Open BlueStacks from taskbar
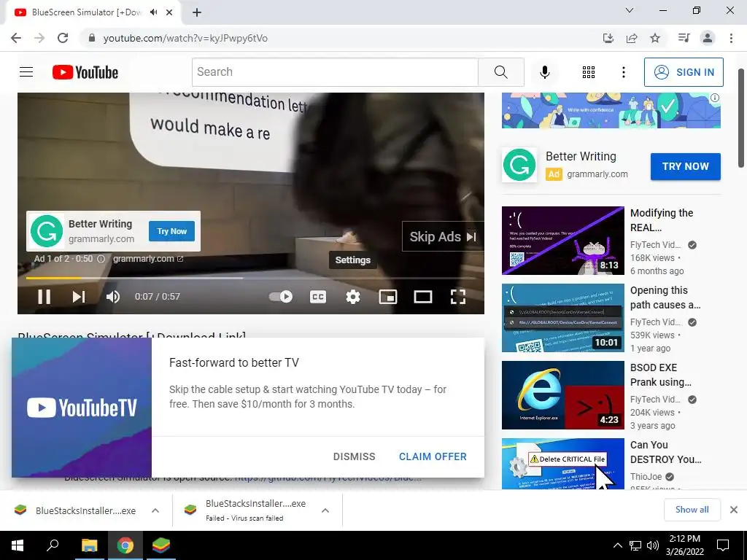The height and width of the screenshot is (560, 747). [x=161, y=545]
